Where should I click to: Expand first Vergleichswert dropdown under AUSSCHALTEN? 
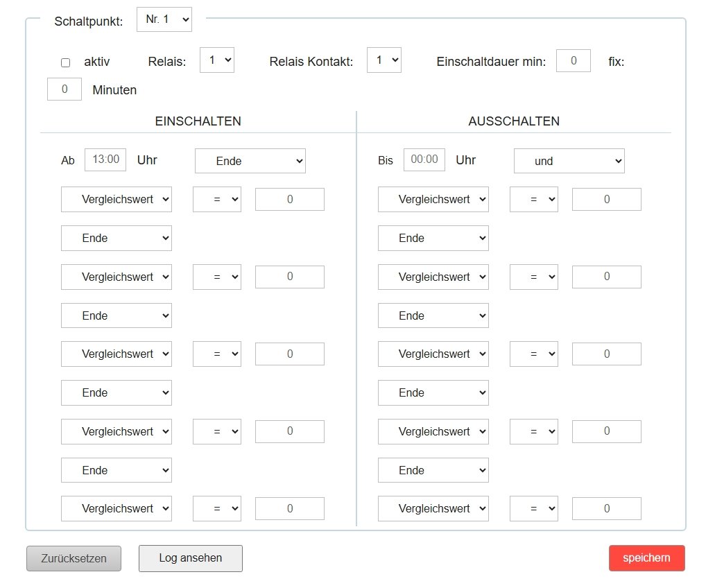[433, 200]
